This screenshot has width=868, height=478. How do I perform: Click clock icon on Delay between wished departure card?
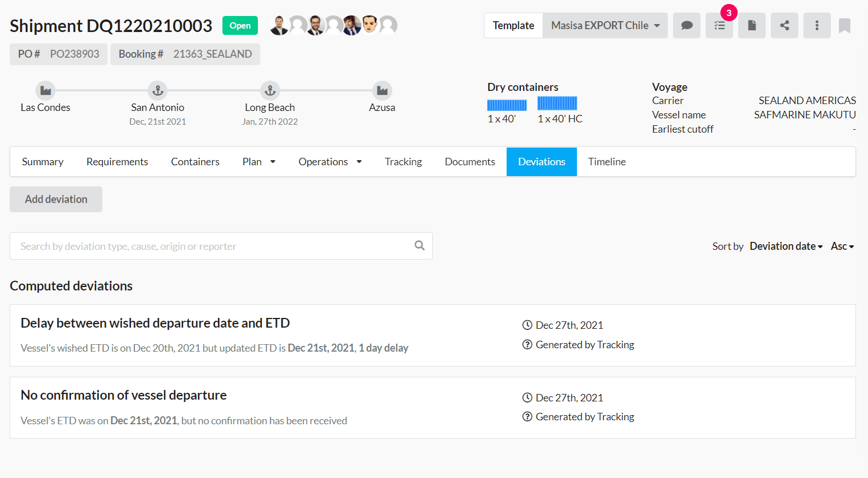[527, 325]
